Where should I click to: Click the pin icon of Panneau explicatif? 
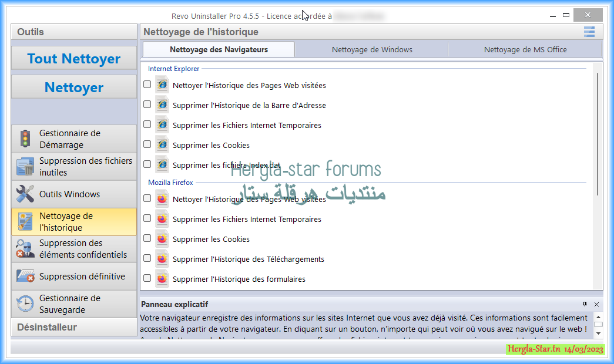(x=585, y=304)
